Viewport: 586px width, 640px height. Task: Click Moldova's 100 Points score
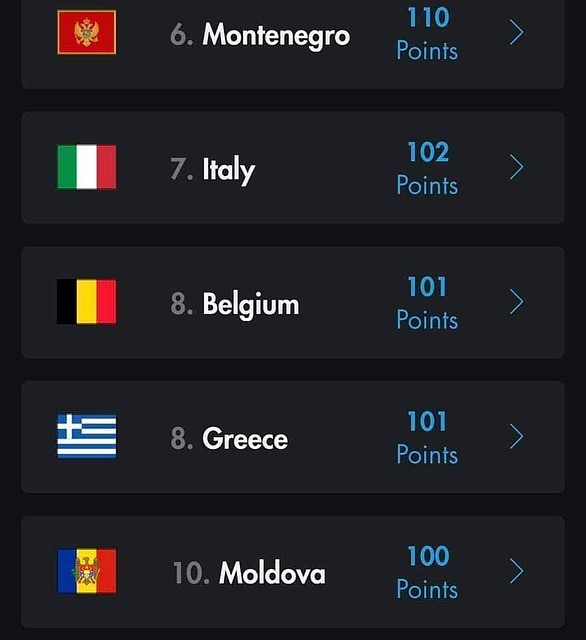pos(427,572)
